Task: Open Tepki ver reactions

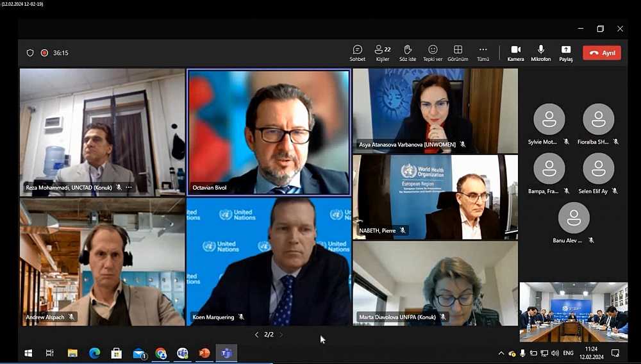Action: point(433,53)
